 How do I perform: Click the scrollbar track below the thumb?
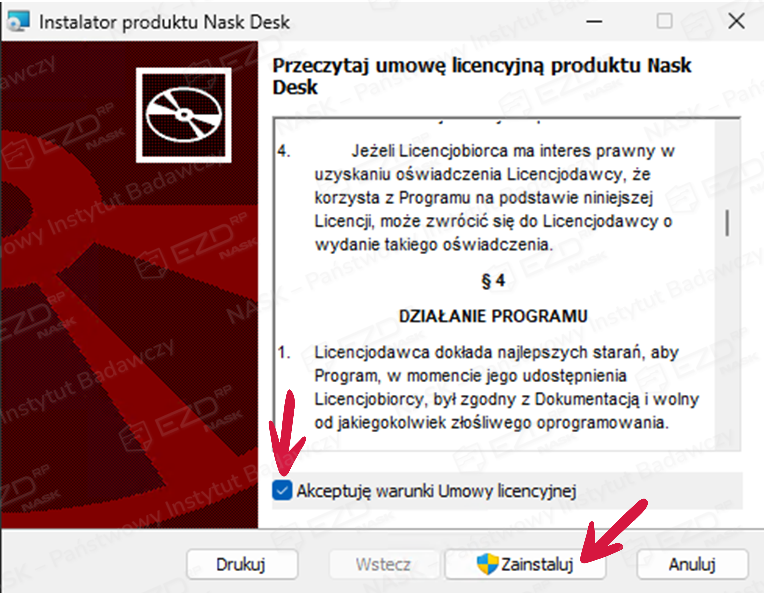pos(727,341)
